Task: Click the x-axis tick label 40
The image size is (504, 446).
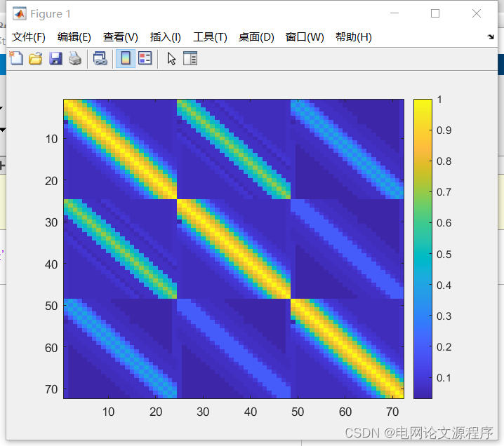Action: 251,412
